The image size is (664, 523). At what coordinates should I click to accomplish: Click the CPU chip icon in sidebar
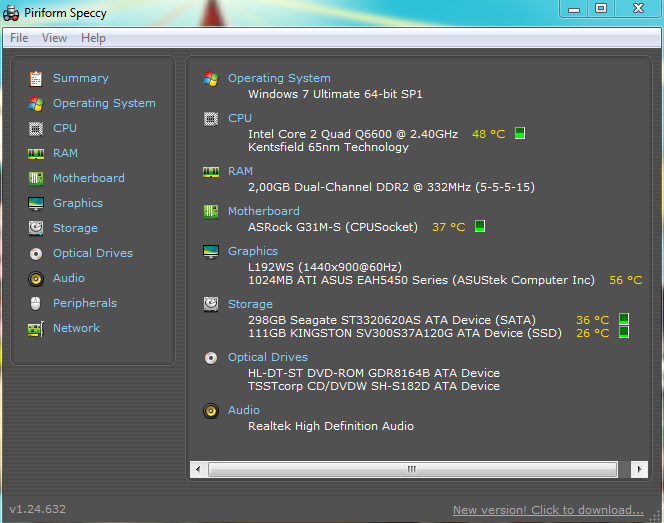[36, 128]
